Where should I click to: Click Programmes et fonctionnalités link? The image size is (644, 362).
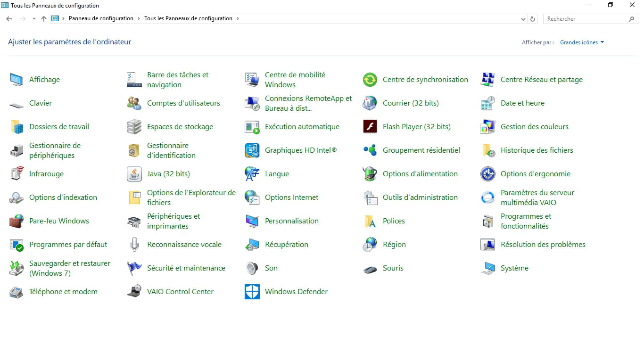tap(526, 221)
